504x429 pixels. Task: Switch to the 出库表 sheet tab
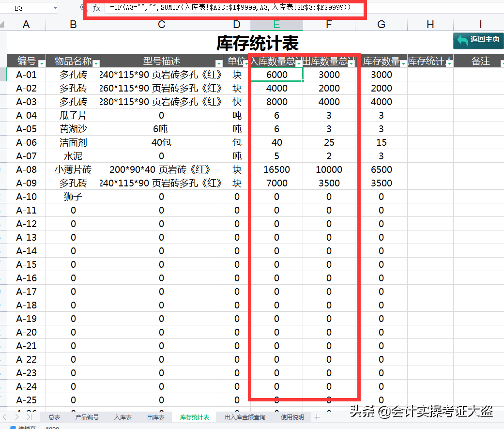156,417
